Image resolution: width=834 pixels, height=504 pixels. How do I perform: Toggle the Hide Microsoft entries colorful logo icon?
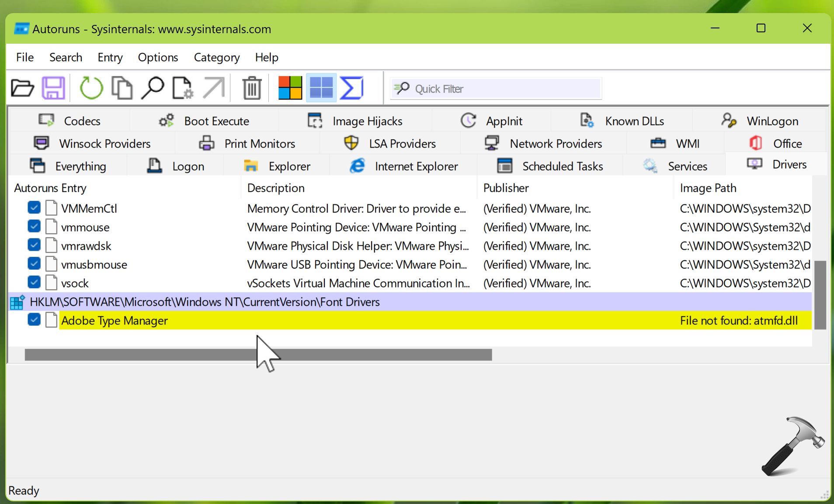[290, 88]
